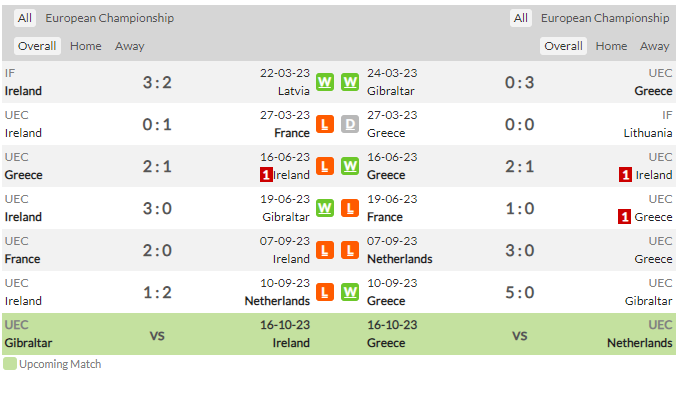Click the Upcoming Match legend color box
Viewport: 679px width, 393px height.
click(10, 364)
